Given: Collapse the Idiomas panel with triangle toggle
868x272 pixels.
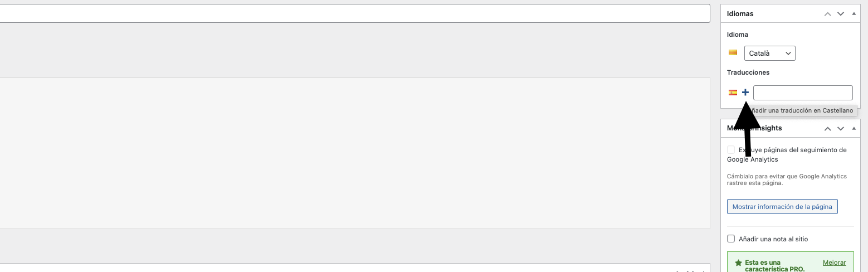Looking at the screenshot, I should tap(854, 13).
